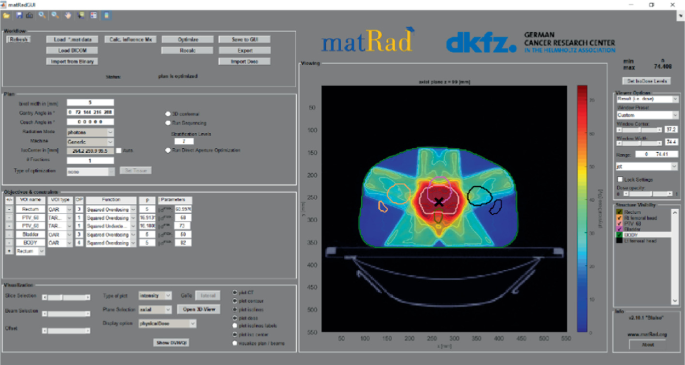This screenshot has height=365, width=685.
Task: Open the Radiation Mode dropdown
Action: pos(90,132)
